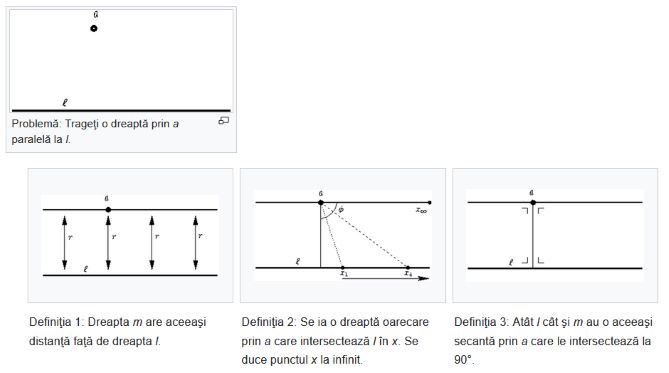Image resolution: width=669 pixels, height=373 pixels.
Task: Click the Definiția 2 caption text
Action: point(335,341)
